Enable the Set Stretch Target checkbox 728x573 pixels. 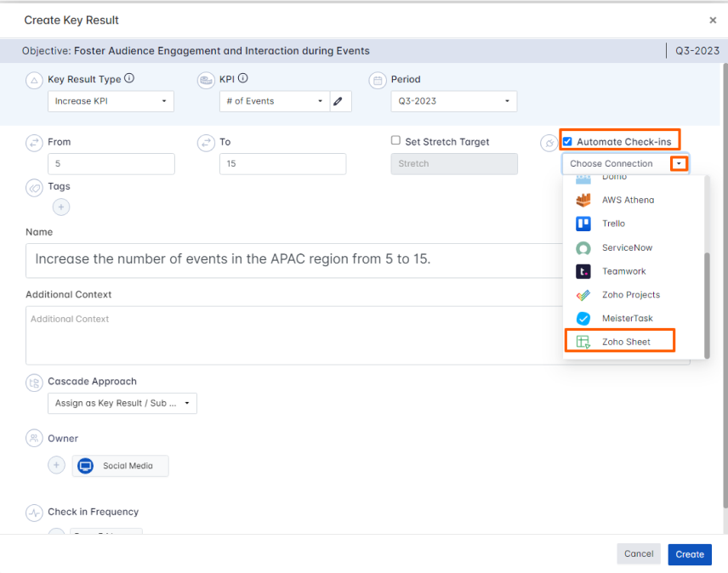coord(395,140)
